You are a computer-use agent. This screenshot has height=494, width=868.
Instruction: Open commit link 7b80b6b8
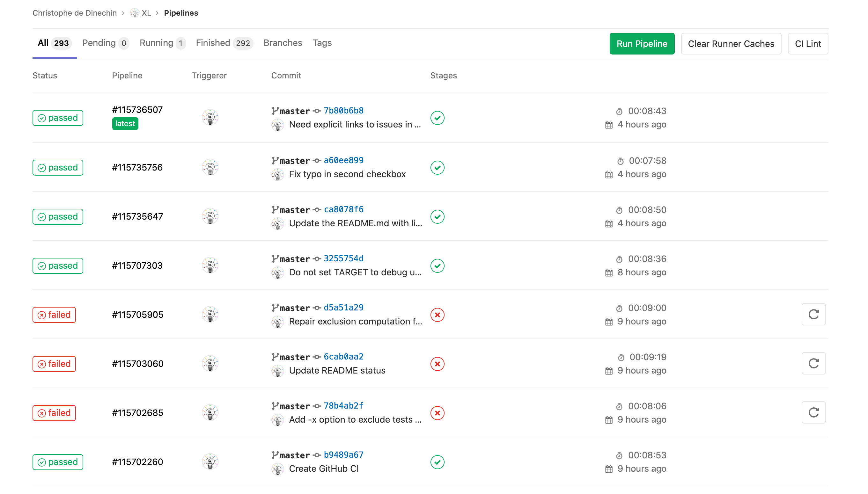coord(343,111)
